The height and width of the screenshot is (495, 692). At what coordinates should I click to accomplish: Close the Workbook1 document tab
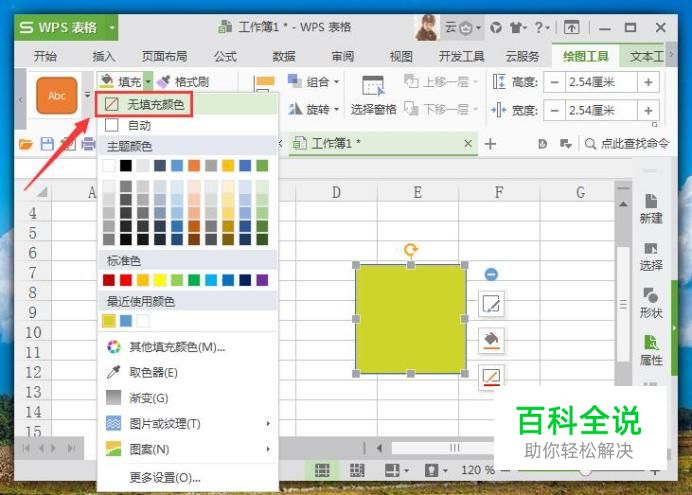click(x=468, y=143)
